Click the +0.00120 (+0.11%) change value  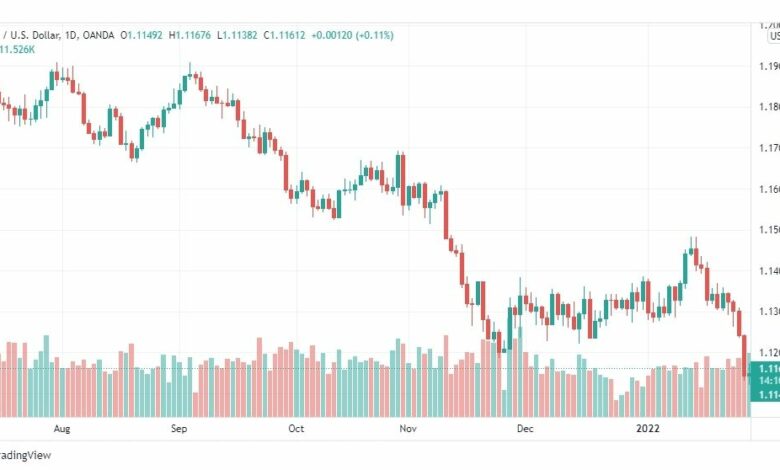coord(352,35)
